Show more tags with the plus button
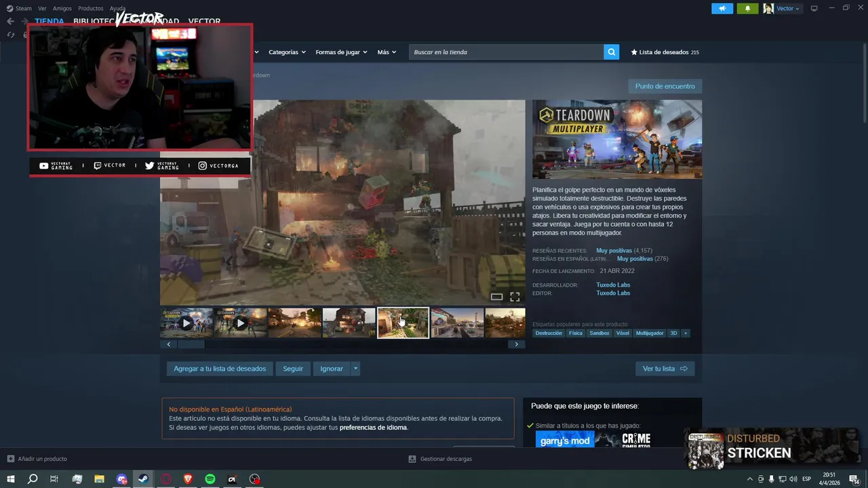The image size is (868, 488). click(686, 333)
